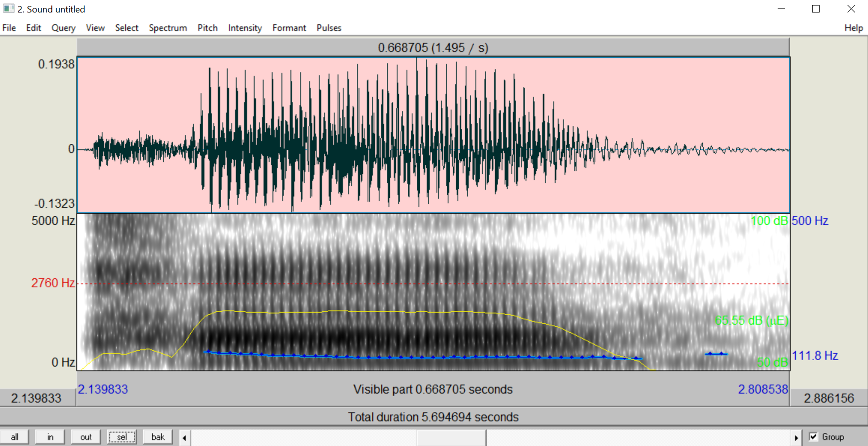Image resolution: width=868 pixels, height=446 pixels.
Task: Open the Pulses menu
Action: (x=329, y=28)
